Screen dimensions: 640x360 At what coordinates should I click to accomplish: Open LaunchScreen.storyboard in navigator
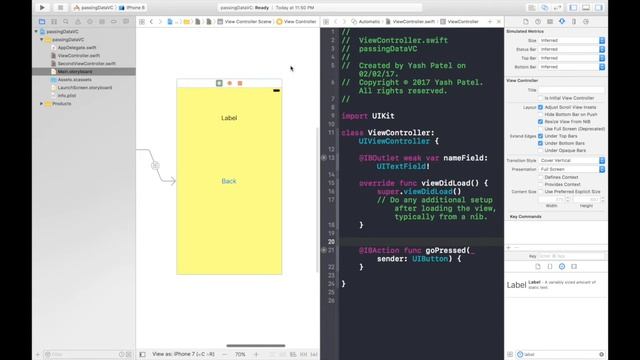pos(85,88)
